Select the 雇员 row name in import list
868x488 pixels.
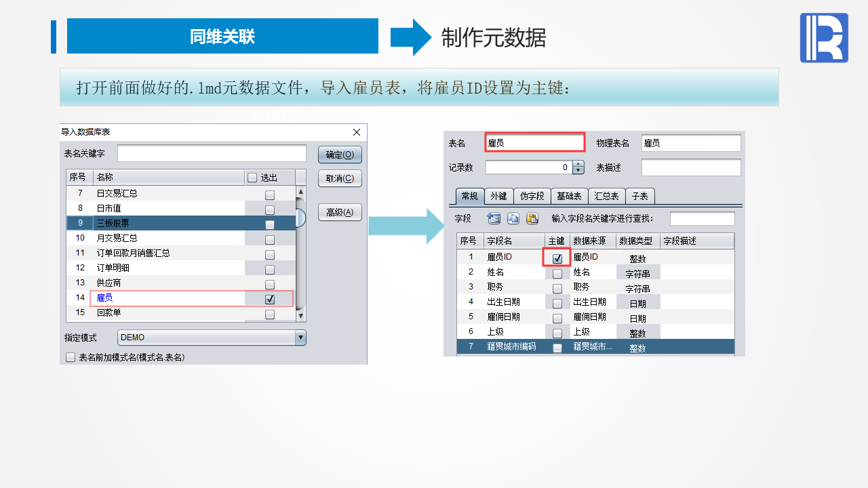pyautogui.click(x=104, y=298)
